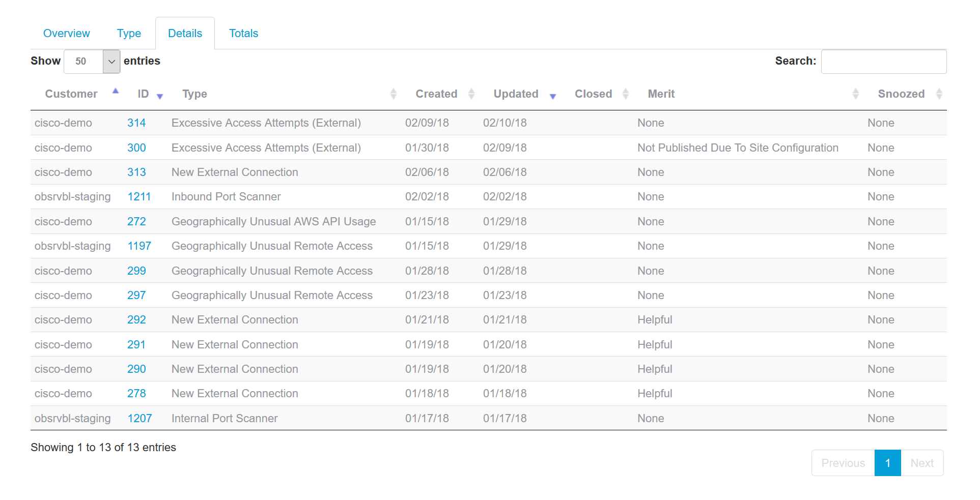
Task: Click the Created column sort icon
Action: pyautogui.click(x=471, y=94)
